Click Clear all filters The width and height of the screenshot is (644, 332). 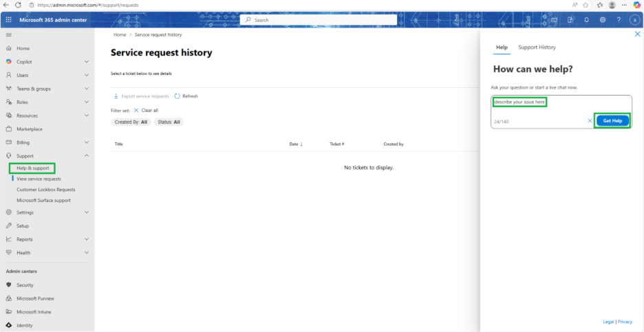[x=147, y=111]
